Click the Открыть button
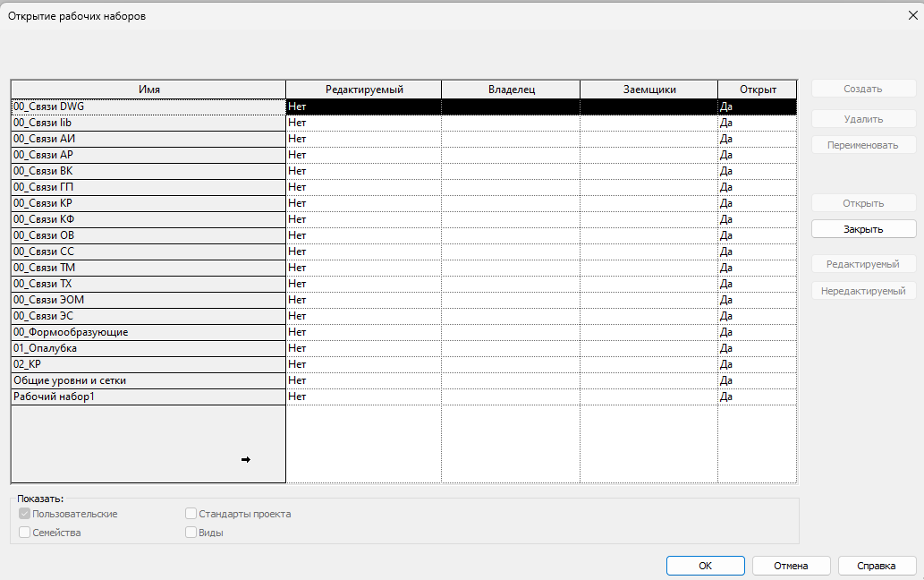Screen dimensions: 924x580 tap(863, 203)
